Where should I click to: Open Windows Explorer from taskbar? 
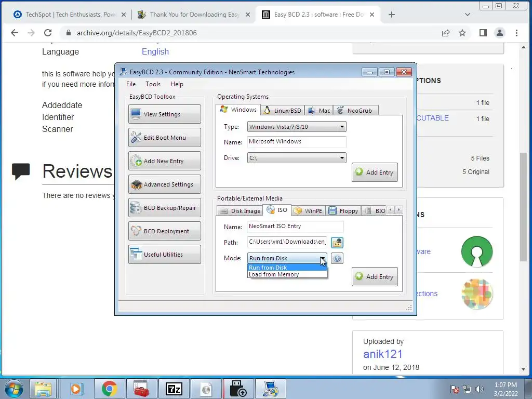click(44, 389)
